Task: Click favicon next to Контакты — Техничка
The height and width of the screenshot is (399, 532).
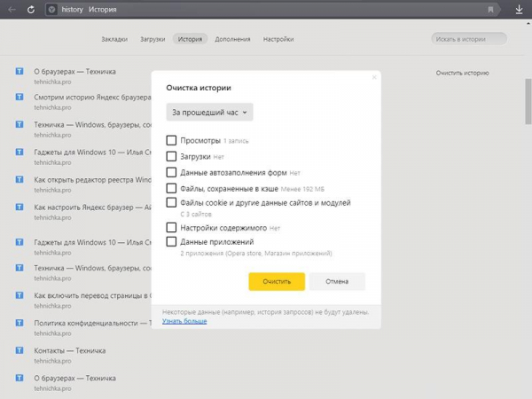Action: pyautogui.click(x=20, y=351)
